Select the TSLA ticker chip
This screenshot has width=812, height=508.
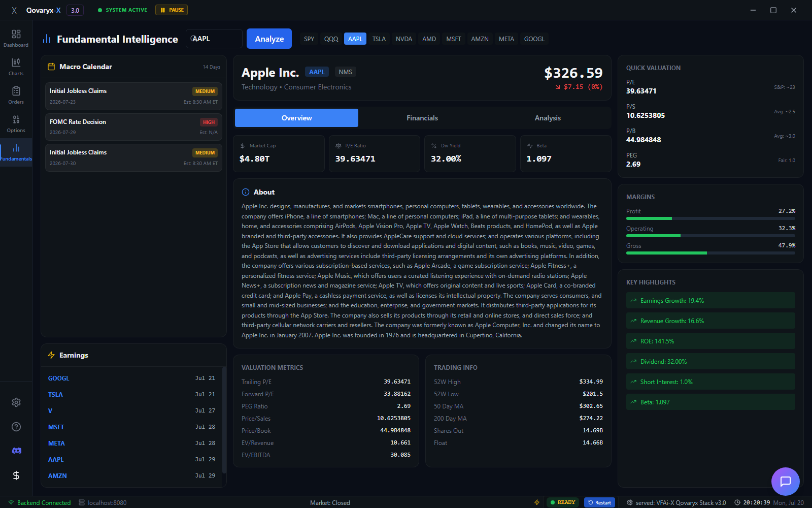[379, 39]
